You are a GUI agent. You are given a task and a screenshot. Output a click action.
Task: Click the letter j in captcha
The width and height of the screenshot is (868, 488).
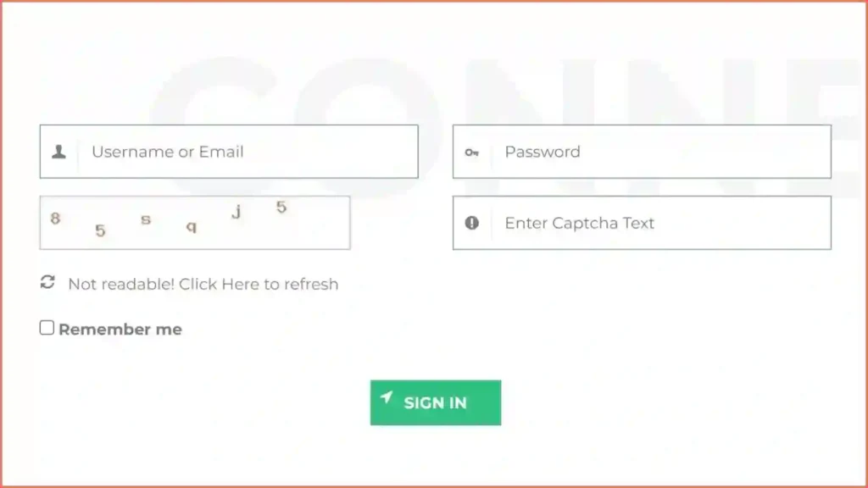tap(236, 211)
